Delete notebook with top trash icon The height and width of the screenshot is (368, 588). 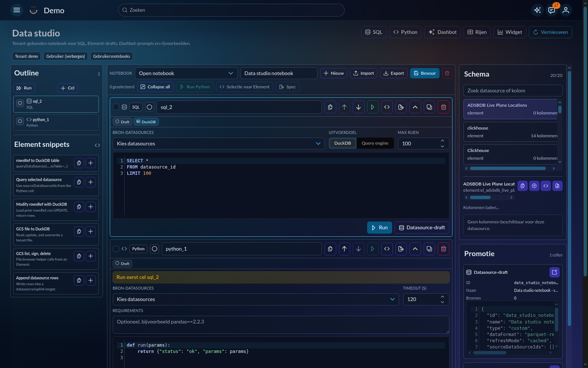click(x=447, y=73)
